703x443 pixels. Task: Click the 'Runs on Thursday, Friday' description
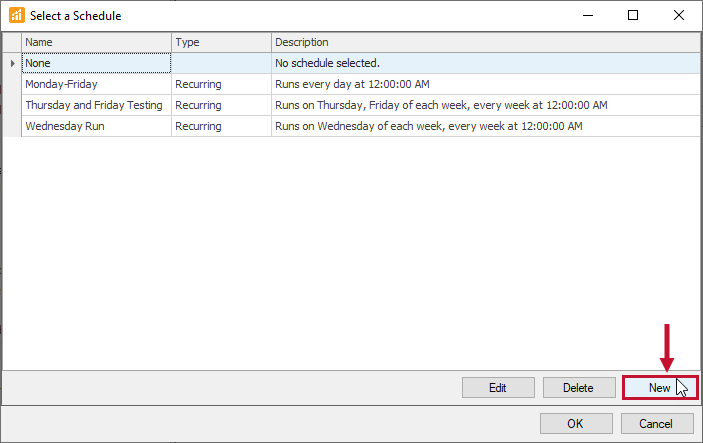[x=486, y=105]
